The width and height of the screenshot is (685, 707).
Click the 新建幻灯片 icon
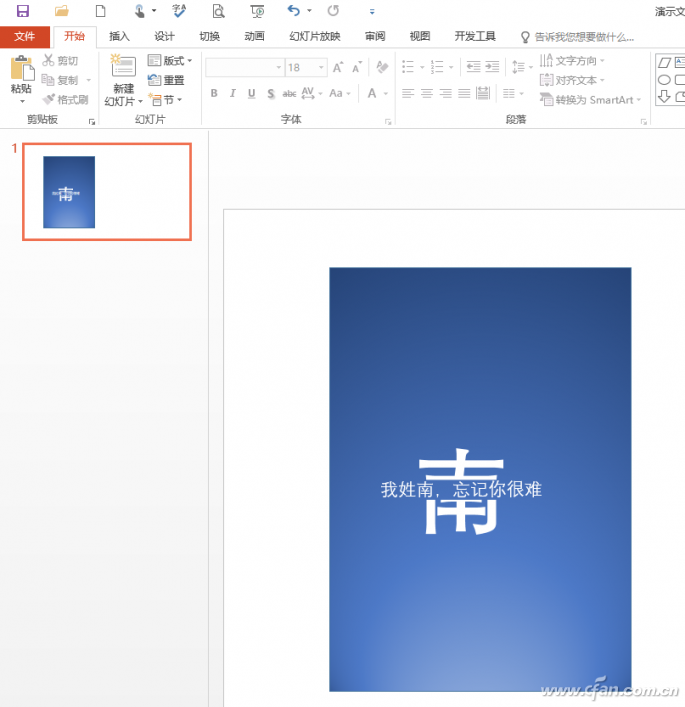[123, 67]
